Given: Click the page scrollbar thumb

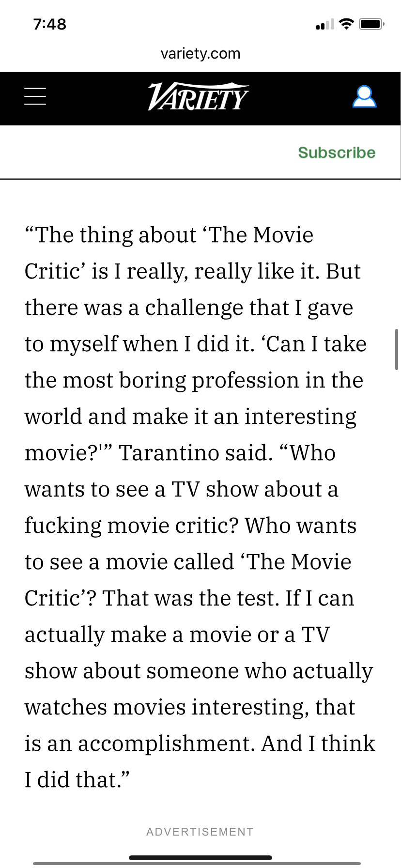Looking at the screenshot, I should click(397, 349).
